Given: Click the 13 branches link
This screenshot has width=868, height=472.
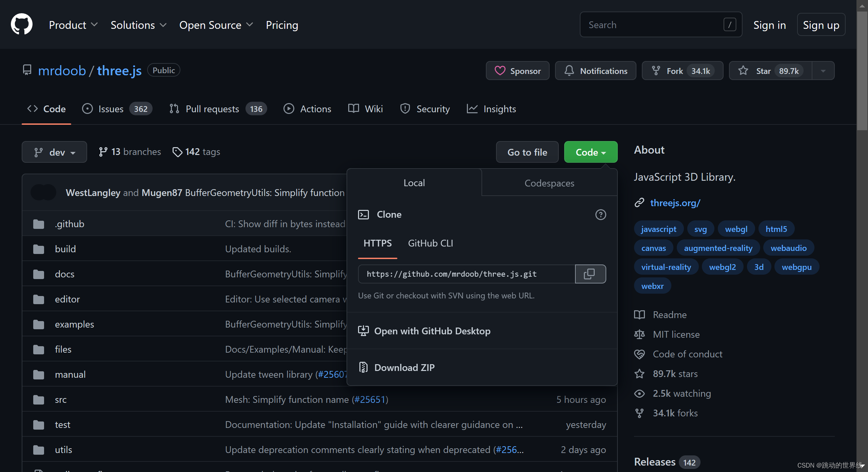Looking at the screenshot, I should tap(130, 152).
